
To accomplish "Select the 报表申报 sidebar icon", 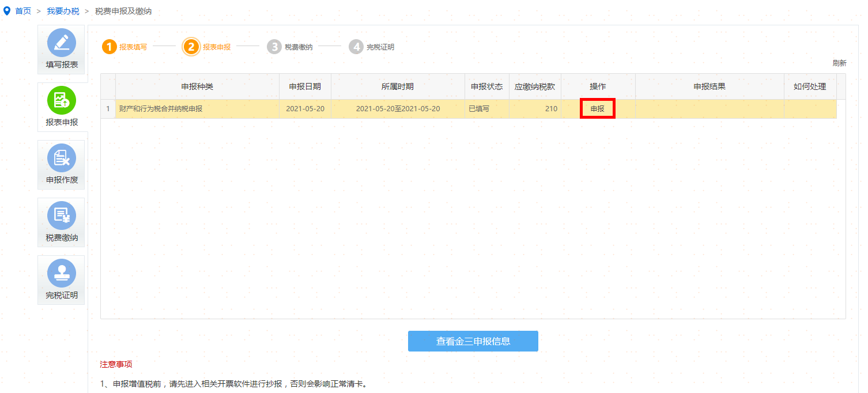I will [x=61, y=107].
